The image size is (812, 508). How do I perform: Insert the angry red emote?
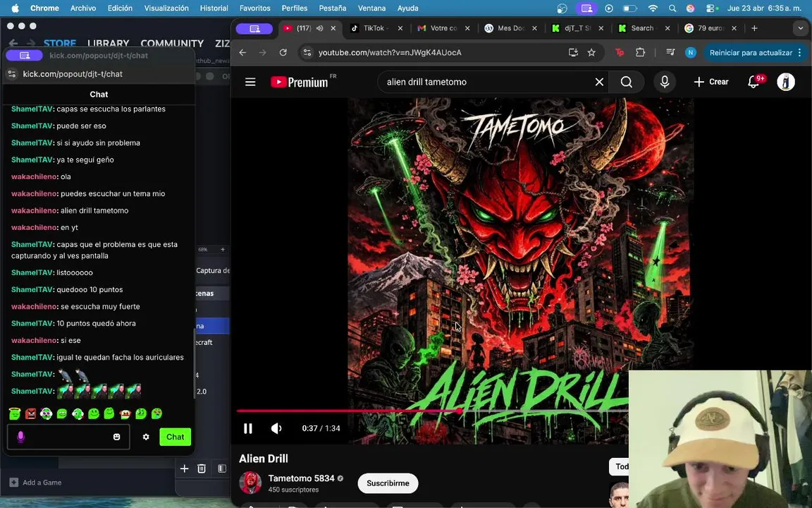[30, 413]
